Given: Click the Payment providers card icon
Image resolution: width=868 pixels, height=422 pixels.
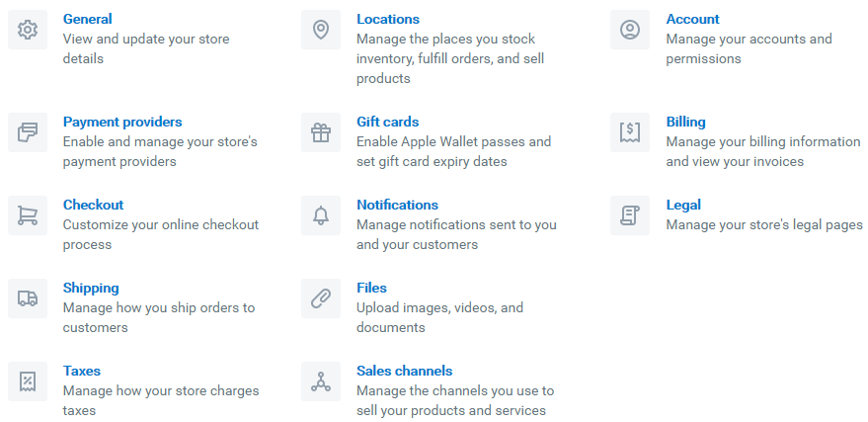Looking at the screenshot, I should [28, 132].
